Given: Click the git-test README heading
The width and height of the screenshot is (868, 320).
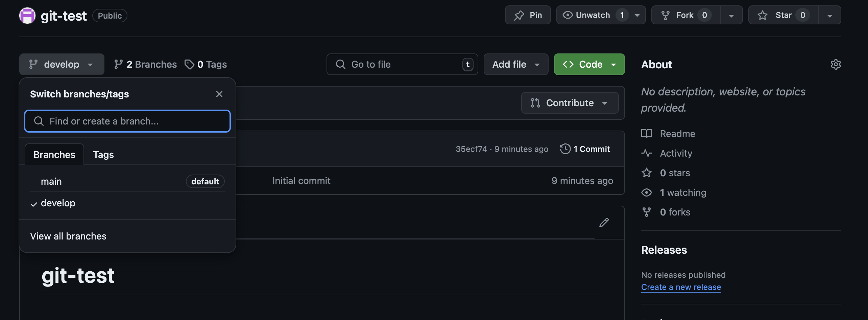Looking at the screenshot, I should click(78, 275).
